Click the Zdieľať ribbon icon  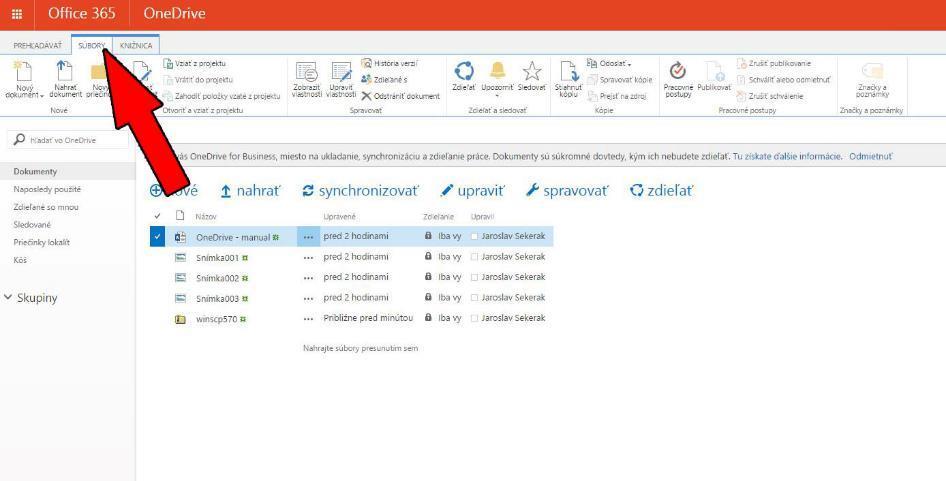[x=463, y=71]
